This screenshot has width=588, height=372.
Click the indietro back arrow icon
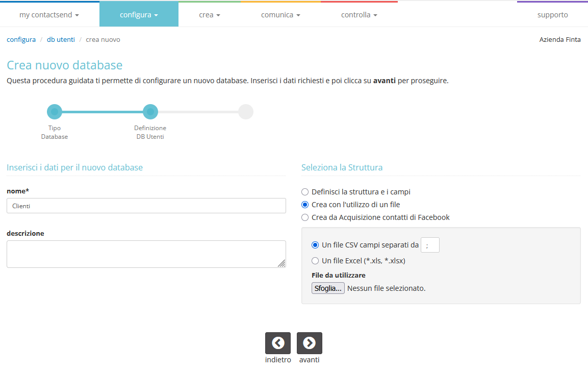click(x=278, y=343)
